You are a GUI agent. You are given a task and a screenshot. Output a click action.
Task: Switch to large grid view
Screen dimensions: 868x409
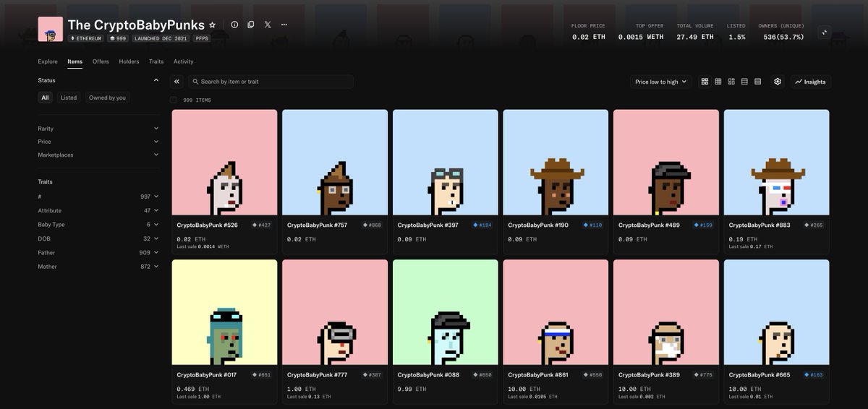click(705, 82)
